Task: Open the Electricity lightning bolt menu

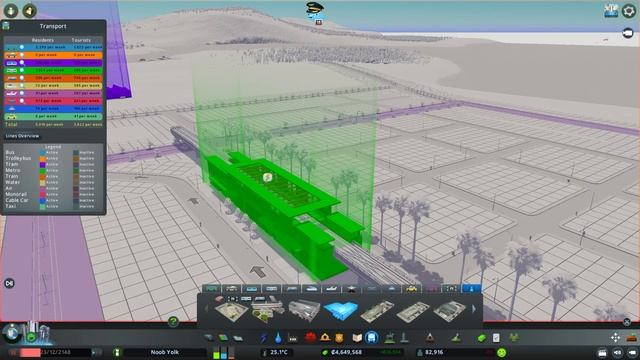Action: pos(264,338)
